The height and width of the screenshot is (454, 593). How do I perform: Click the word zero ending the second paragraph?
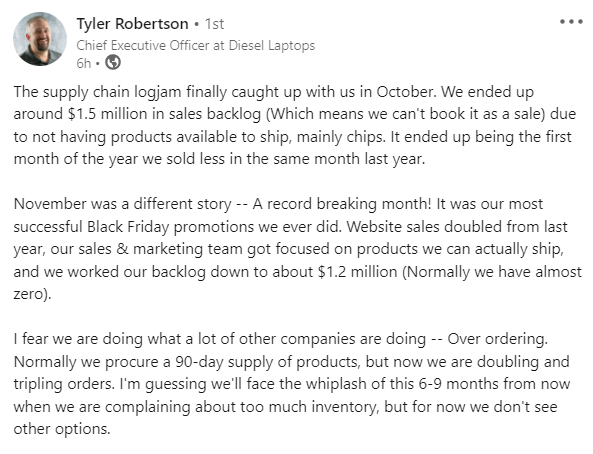pyautogui.click(x=28, y=294)
